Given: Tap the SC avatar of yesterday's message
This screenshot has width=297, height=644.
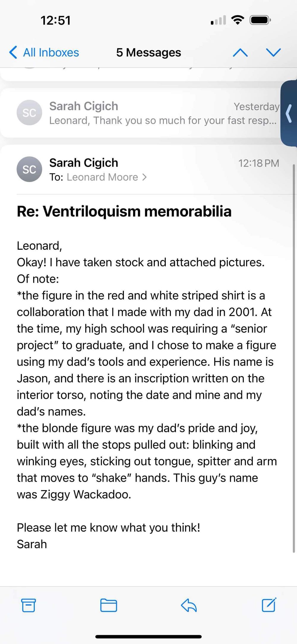Looking at the screenshot, I should 29,113.
